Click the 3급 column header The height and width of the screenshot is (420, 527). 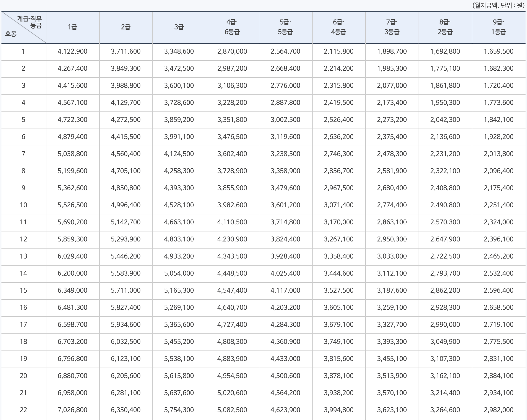179,27
